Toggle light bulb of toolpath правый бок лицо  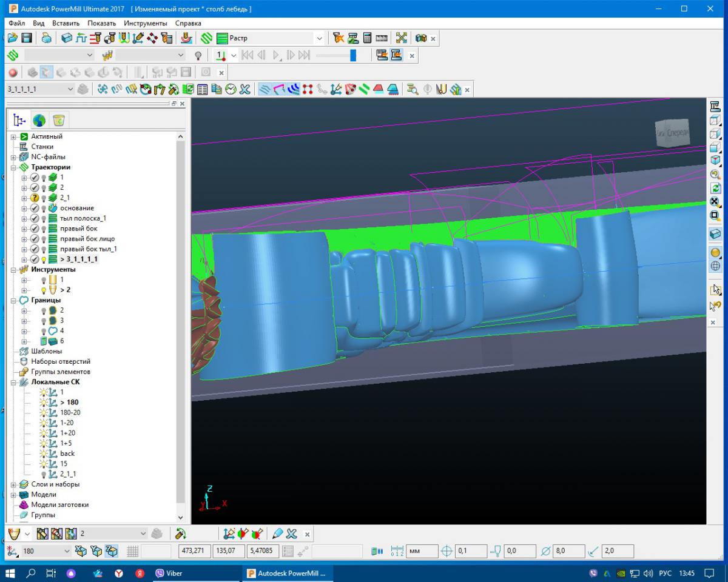coord(44,239)
